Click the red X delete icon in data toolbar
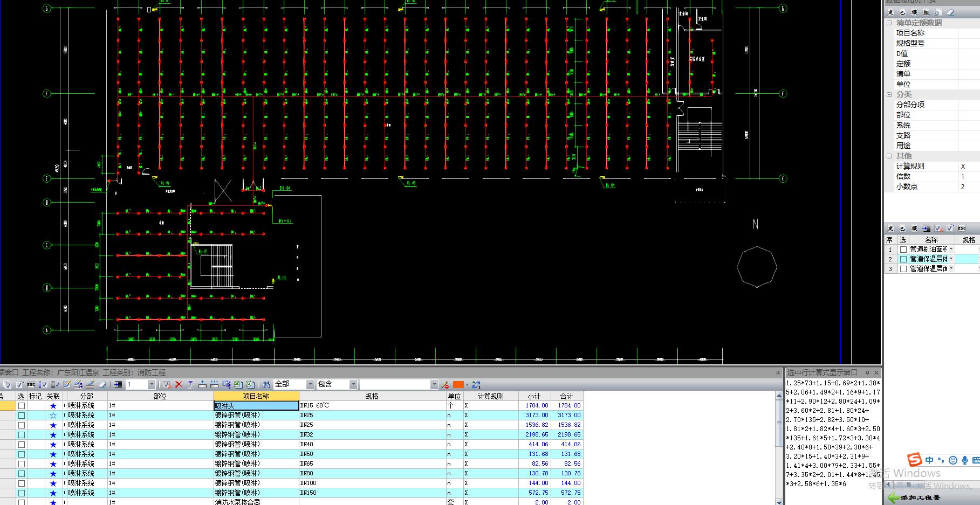Screen dimensions: 980x505 click(x=179, y=384)
